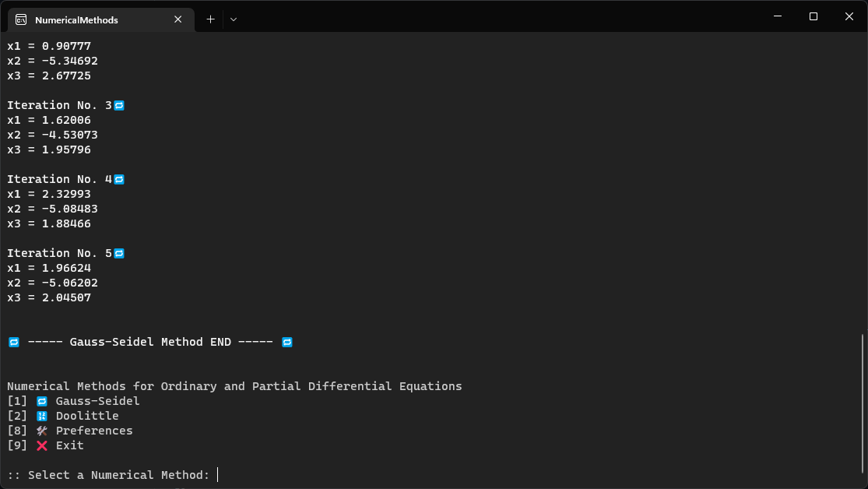Select the Gauss-Seidel menu entry
Image resolution: width=868 pixels, height=489 pixels.
tap(97, 400)
